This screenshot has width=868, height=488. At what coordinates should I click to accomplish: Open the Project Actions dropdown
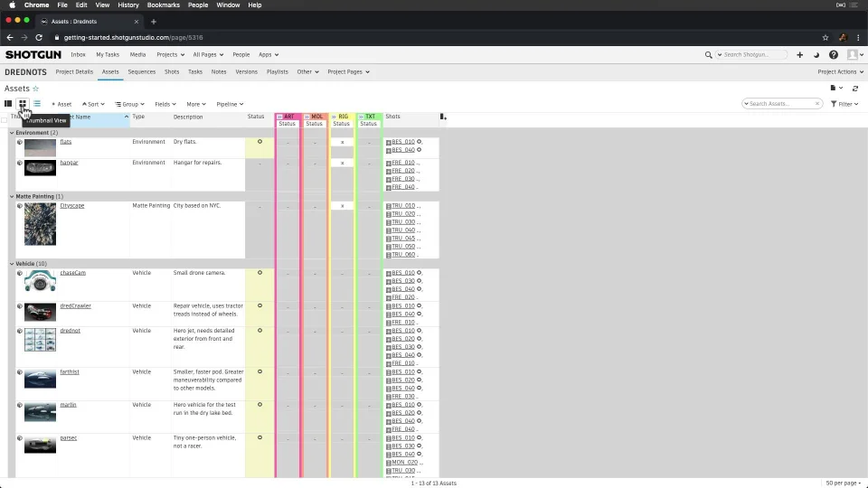click(840, 72)
